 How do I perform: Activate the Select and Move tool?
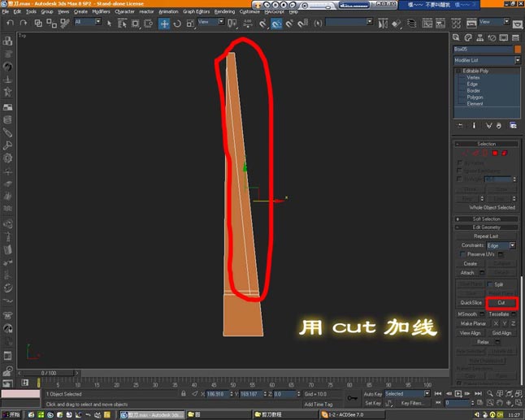(163, 24)
